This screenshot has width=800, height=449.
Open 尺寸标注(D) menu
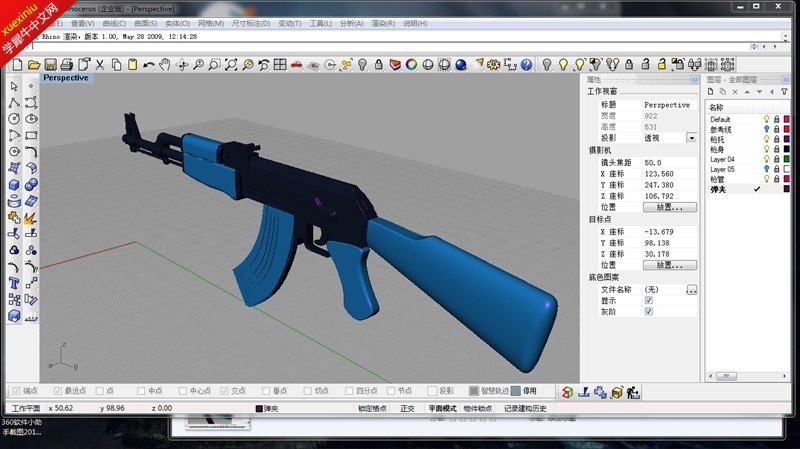[251, 23]
